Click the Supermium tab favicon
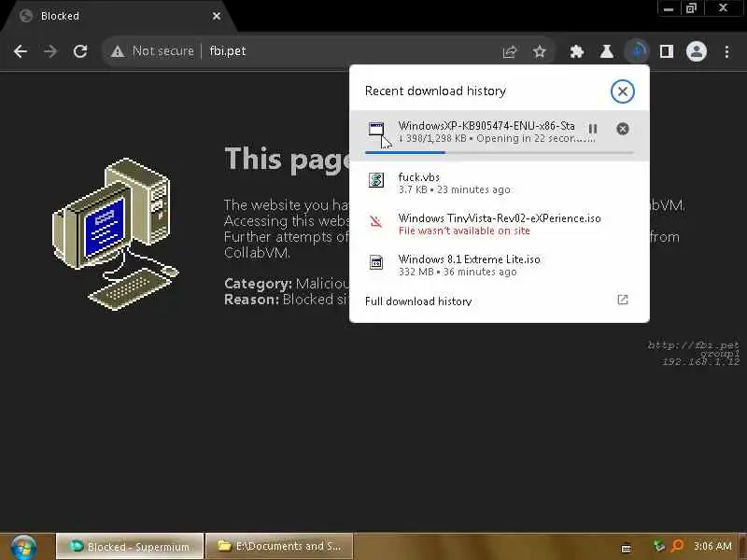Viewport: 747px width, 560px height. point(26,16)
